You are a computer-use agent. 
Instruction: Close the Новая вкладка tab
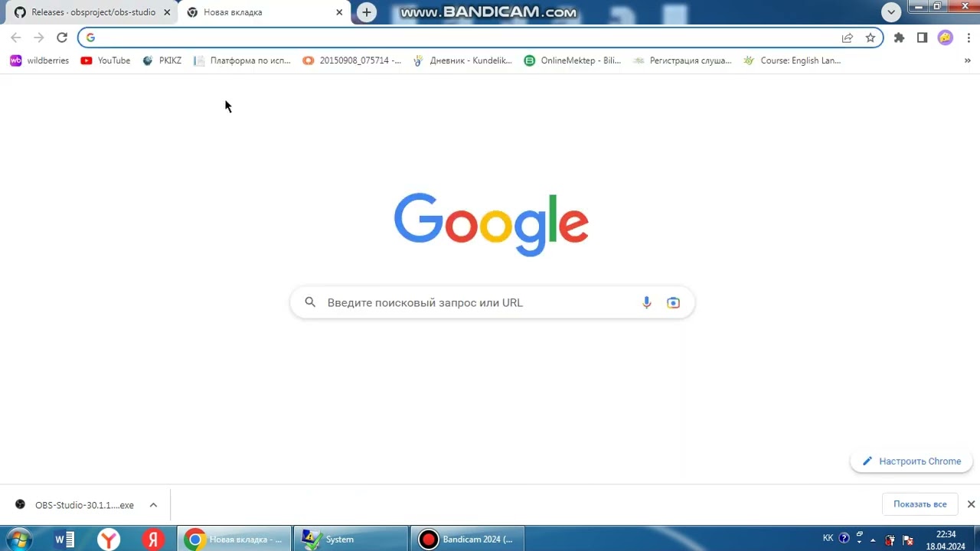(x=339, y=12)
